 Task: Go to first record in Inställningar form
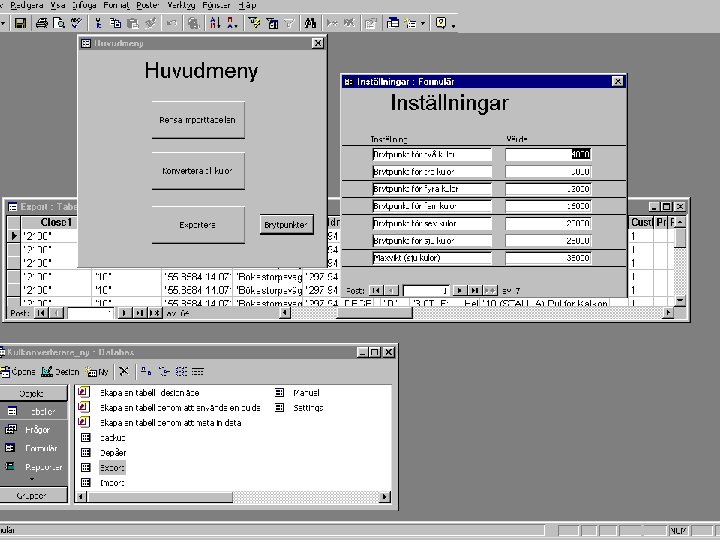(x=376, y=290)
